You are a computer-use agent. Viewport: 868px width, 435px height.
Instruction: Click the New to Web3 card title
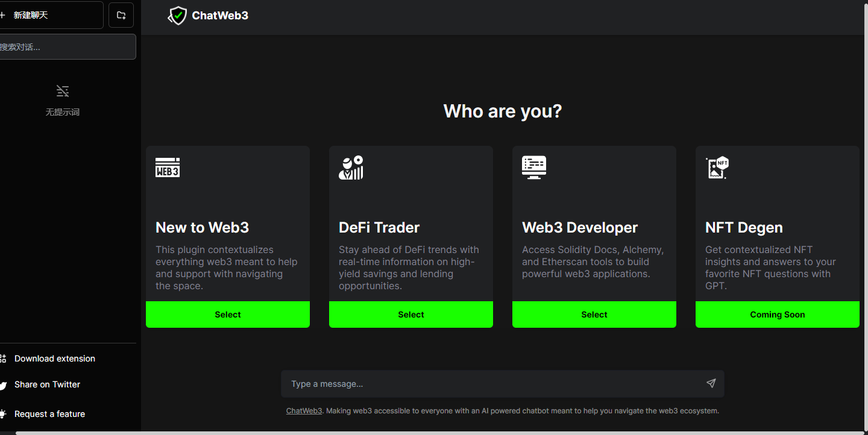(202, 227)
